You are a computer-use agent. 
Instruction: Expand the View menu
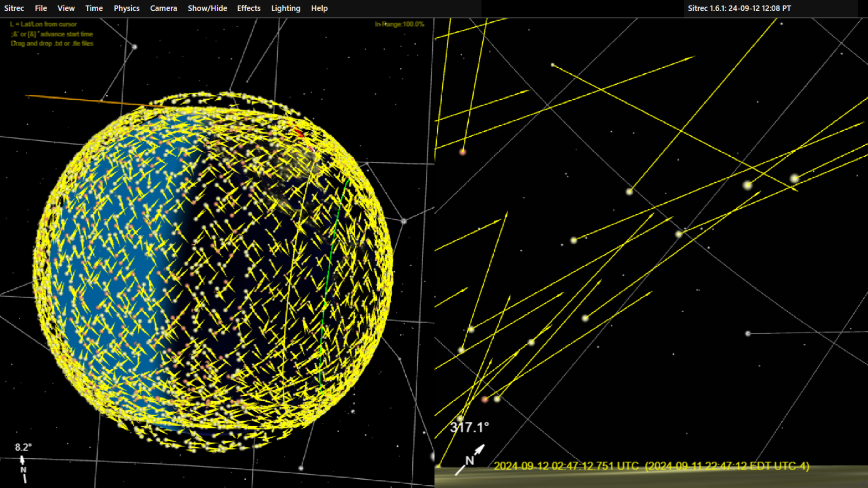click(66, 8)
